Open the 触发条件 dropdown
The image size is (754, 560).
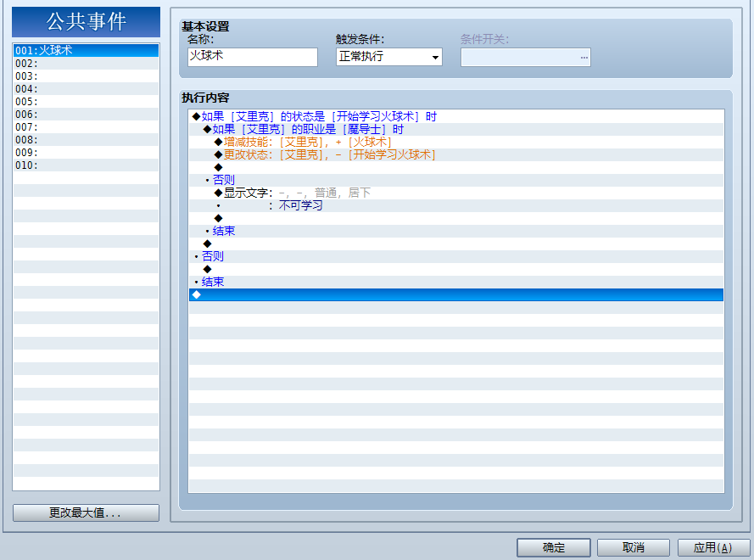click(389, 57)
